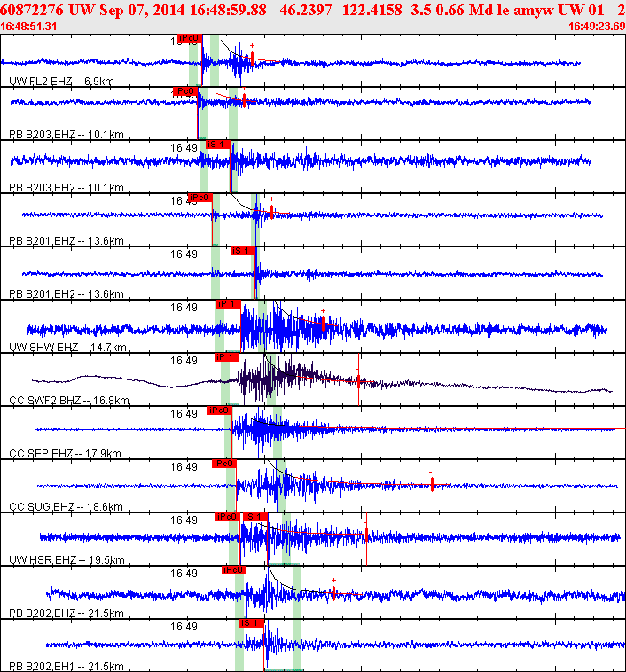Select the iS 1 pick flag on PB B202 EH1

pyautogui.click(x=252, y=623)
